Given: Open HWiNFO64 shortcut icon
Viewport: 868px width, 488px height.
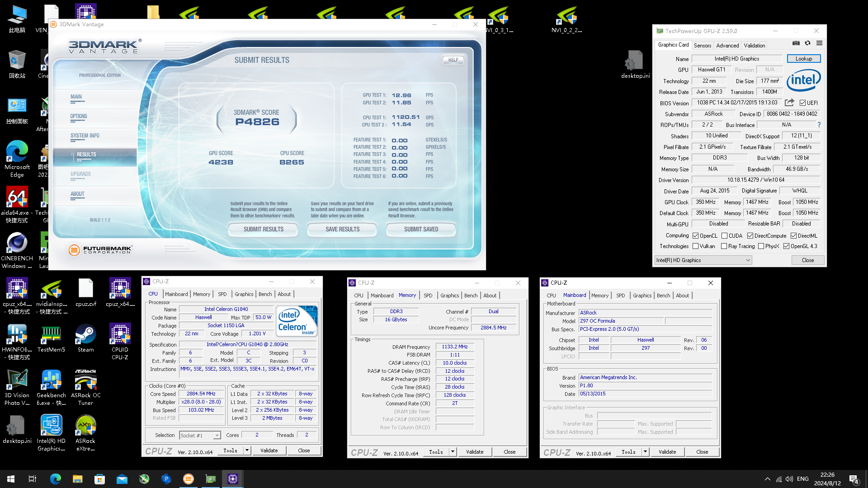Looking at the screenshot, I should [x=17, y=342].
